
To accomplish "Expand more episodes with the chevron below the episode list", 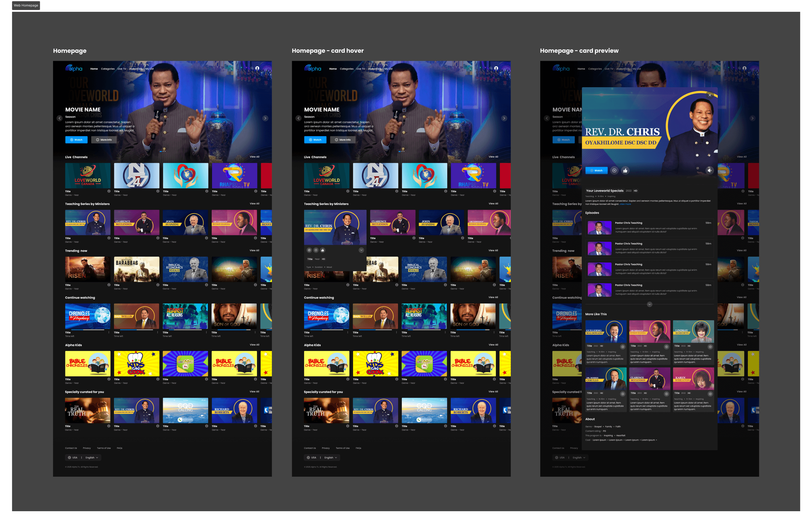I will [x=649, y=304].
